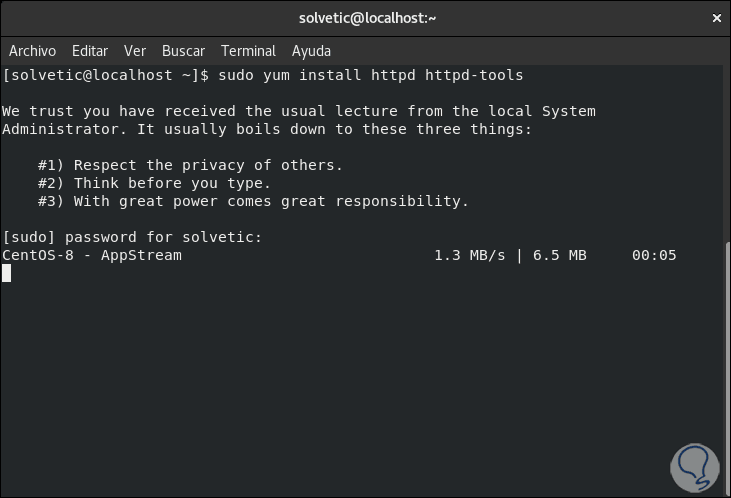Click the 00:05 elapsed time text
This screenshot has height=498, width=731.
654,255
